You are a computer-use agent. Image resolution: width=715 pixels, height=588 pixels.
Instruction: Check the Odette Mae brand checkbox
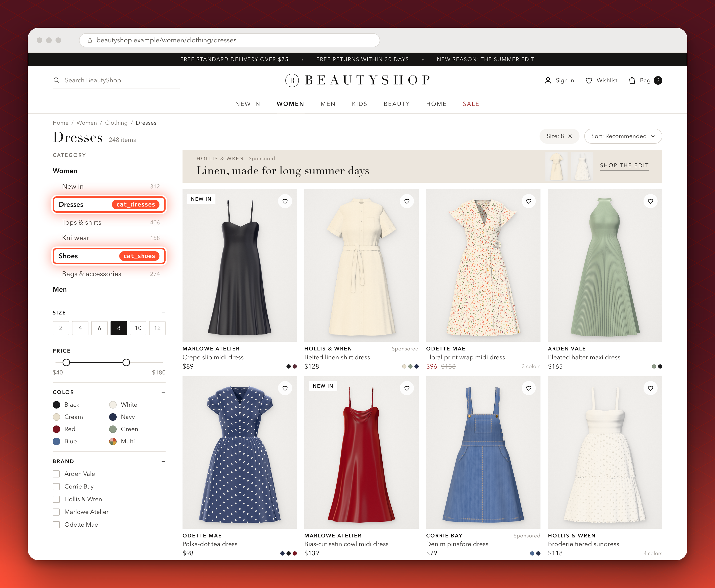56,525
